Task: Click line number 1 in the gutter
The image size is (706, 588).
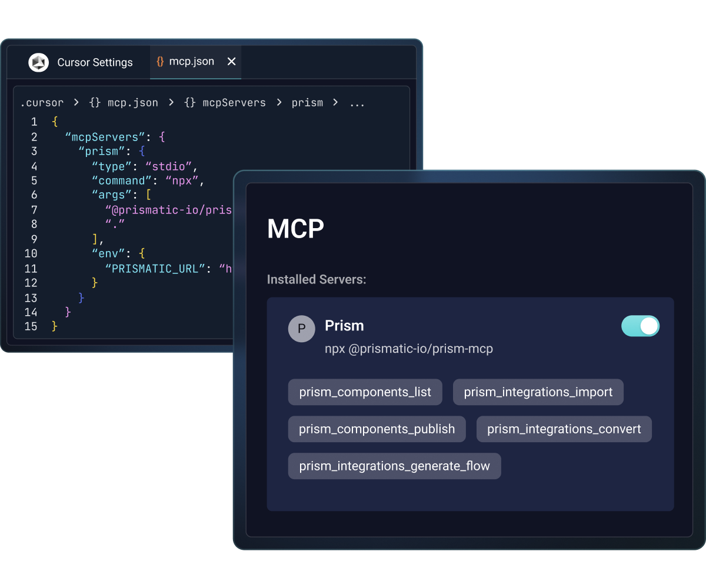Action: click(x=34, y=122)
